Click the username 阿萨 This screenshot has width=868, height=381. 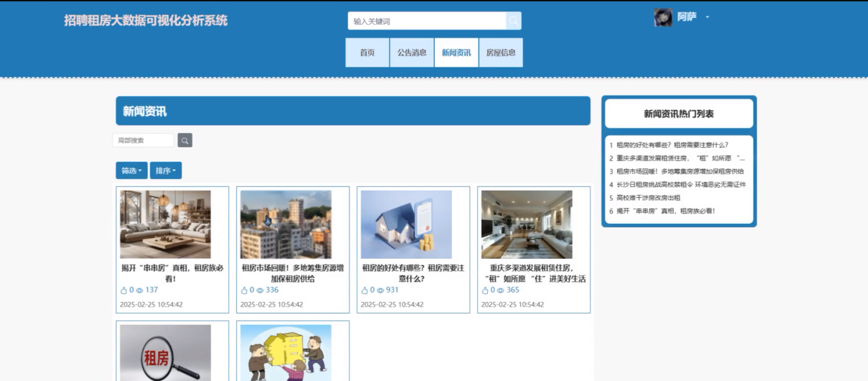[x=687, y=17]
